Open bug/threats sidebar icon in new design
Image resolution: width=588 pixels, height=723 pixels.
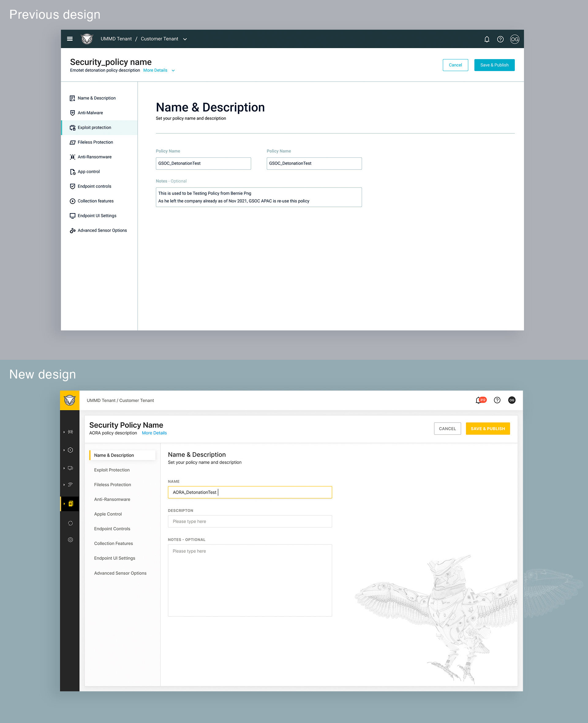coord(70,432)
